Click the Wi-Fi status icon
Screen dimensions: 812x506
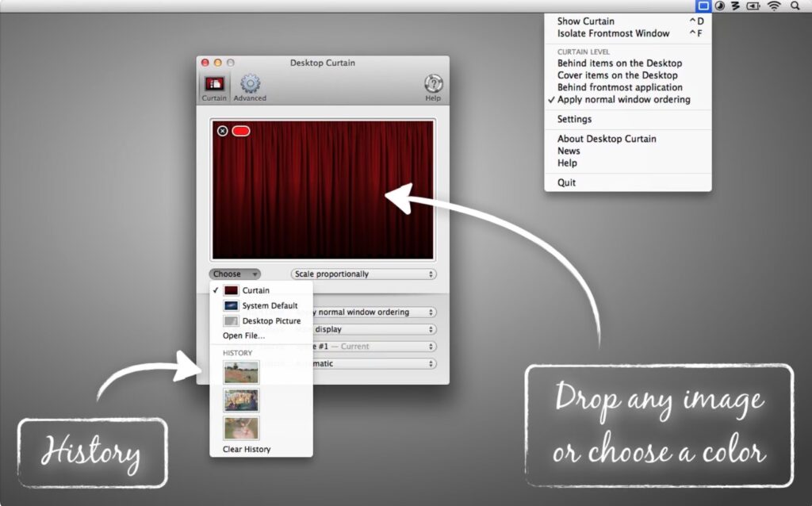(x=774, y=6)
